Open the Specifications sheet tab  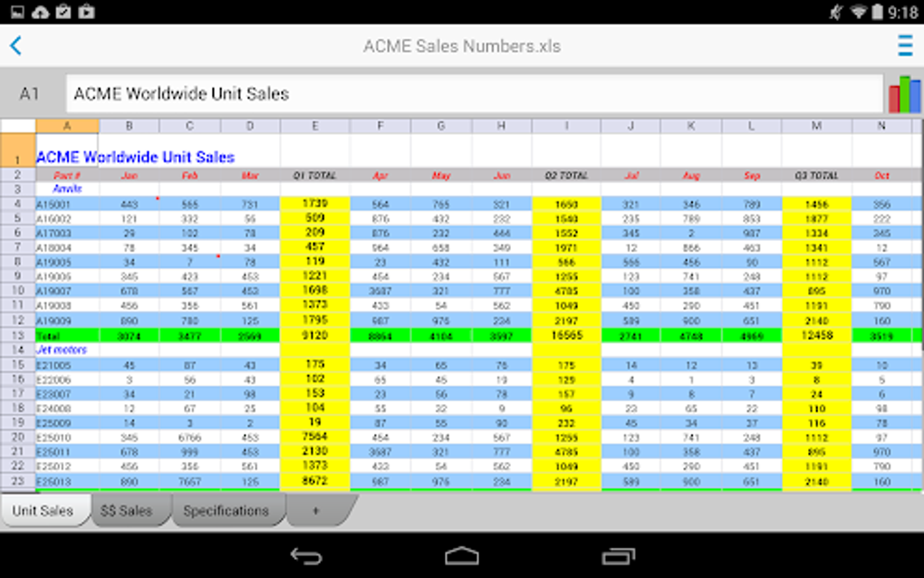pos(226,510)
